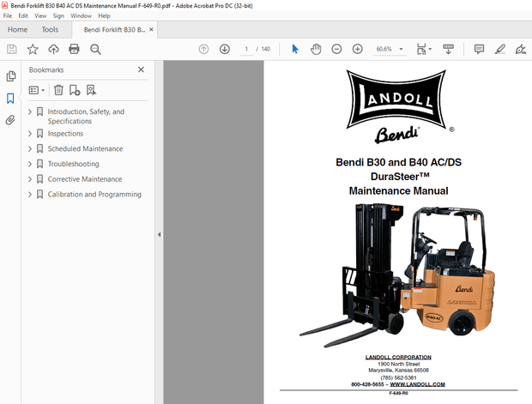Expand the Troubleshooting bookmark
532x404 pixels.
[x=30, y=164]
